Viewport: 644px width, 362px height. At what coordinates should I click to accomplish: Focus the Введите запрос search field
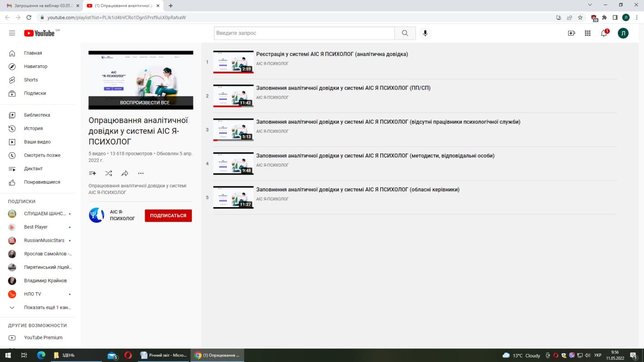(304, 33)
